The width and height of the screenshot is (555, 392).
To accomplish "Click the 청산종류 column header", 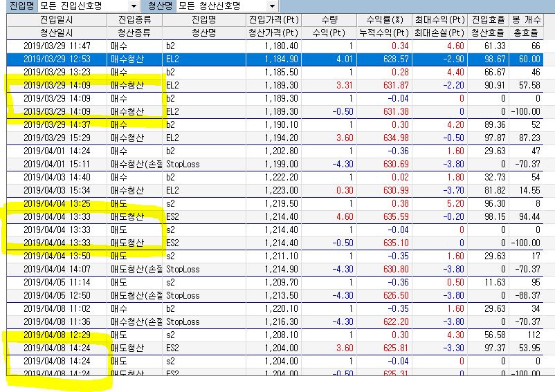I will (135, 32).
